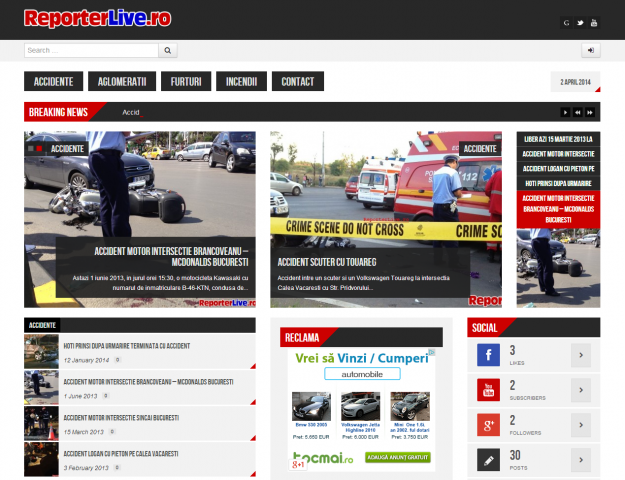625x480 pixels.
Task: Open the YouTube icon in header
Action: point(593,22)
